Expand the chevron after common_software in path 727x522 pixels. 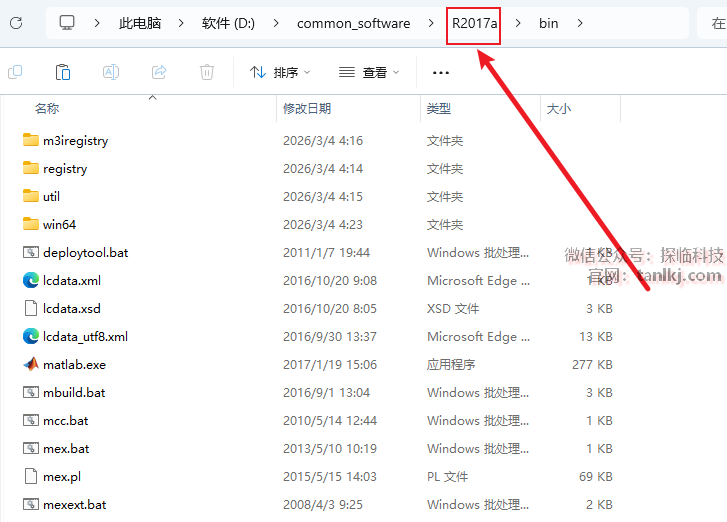pos(429,23)
